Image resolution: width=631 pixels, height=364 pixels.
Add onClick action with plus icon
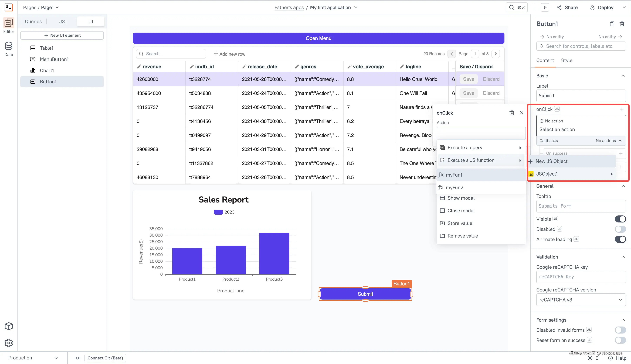[x=622, y=109]
